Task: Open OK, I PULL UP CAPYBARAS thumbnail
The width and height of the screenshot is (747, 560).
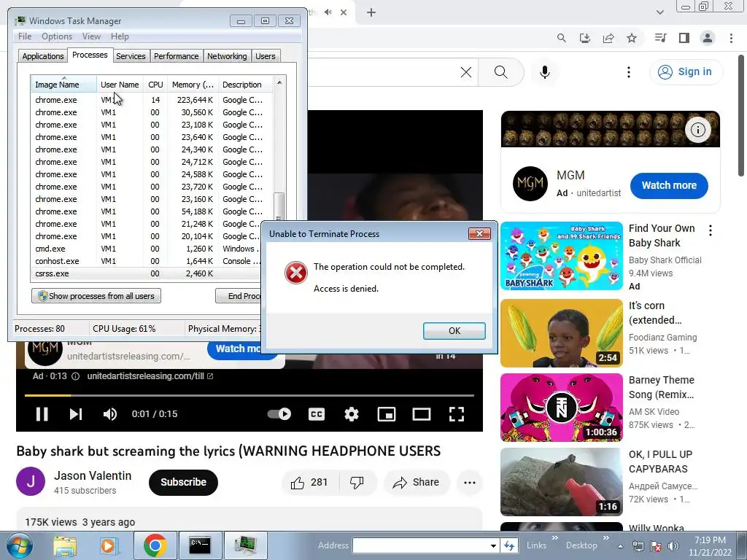Action: coord(562,482)
